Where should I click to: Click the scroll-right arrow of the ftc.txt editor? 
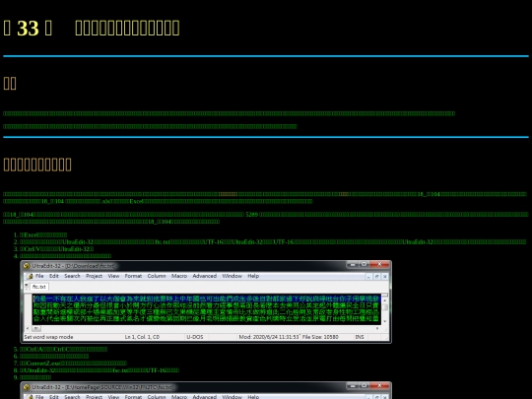[x=377, y=328]
